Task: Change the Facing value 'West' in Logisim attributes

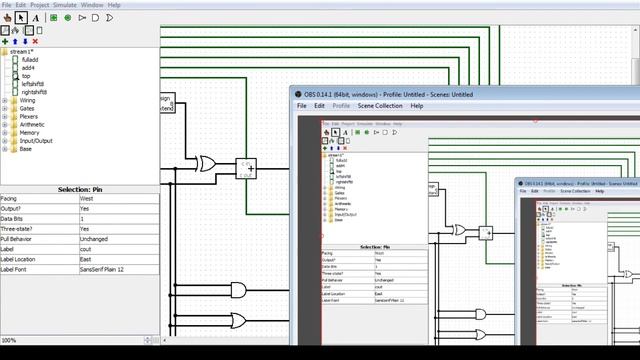Action: click(x=119, y=199)
